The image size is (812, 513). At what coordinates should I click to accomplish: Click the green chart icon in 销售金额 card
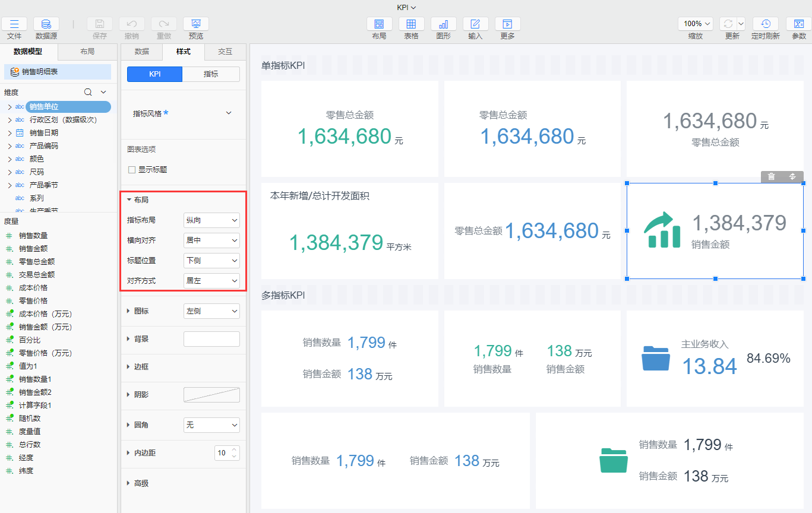tap(663, 230)
